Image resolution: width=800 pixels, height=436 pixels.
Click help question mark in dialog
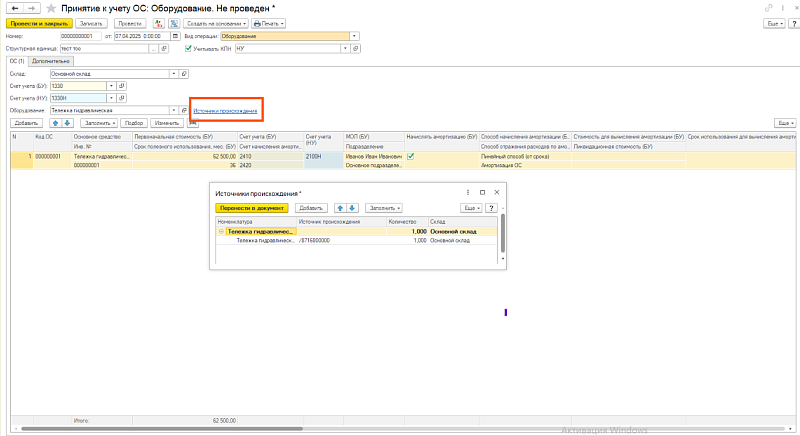coord(491,207)
